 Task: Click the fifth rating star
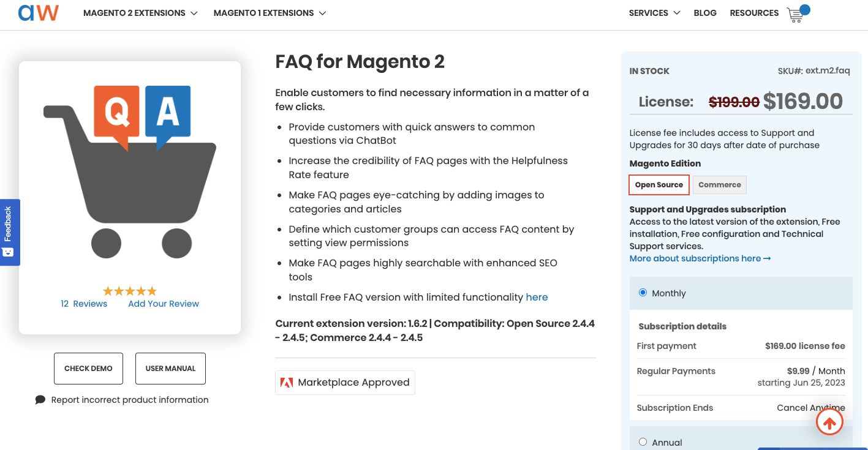point(151,291)
